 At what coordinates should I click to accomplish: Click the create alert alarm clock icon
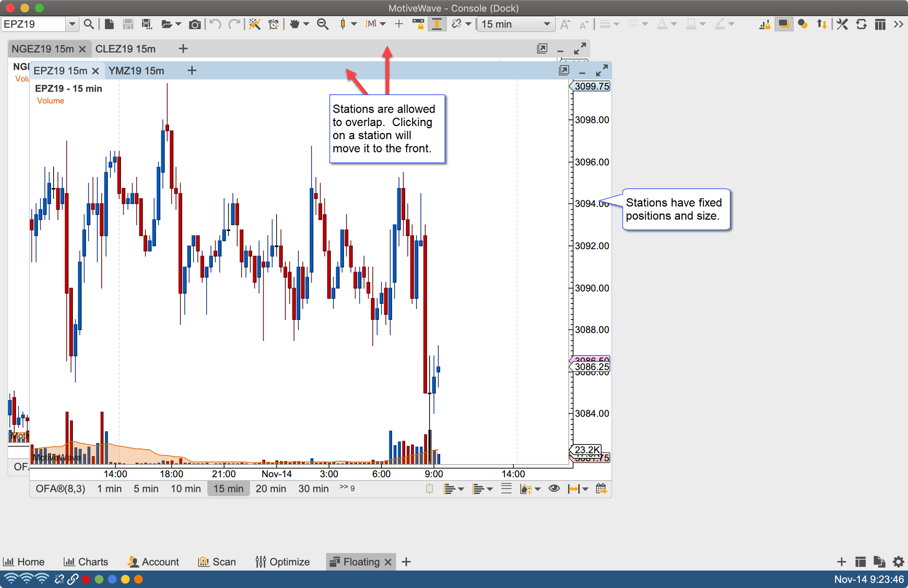coord(274,24)
